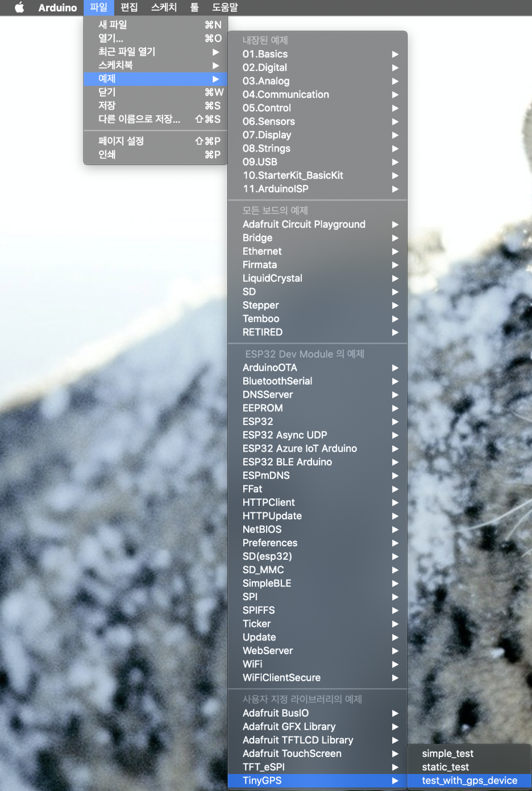This screenshot has height=791, width=532.
Task: Open ESP32 Azure IoT Arduino examples
Action: coord(318,449)
